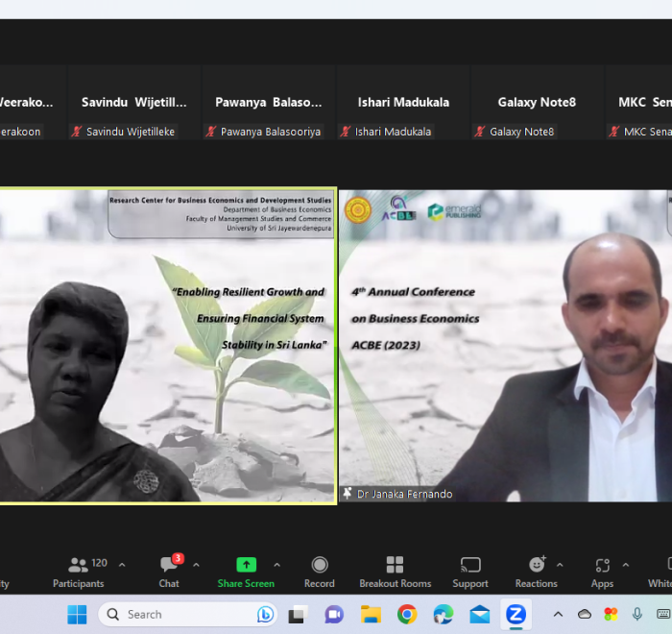Show hidden system tray icons
This screenshot has width=672, height=634.
click(558, 615)
